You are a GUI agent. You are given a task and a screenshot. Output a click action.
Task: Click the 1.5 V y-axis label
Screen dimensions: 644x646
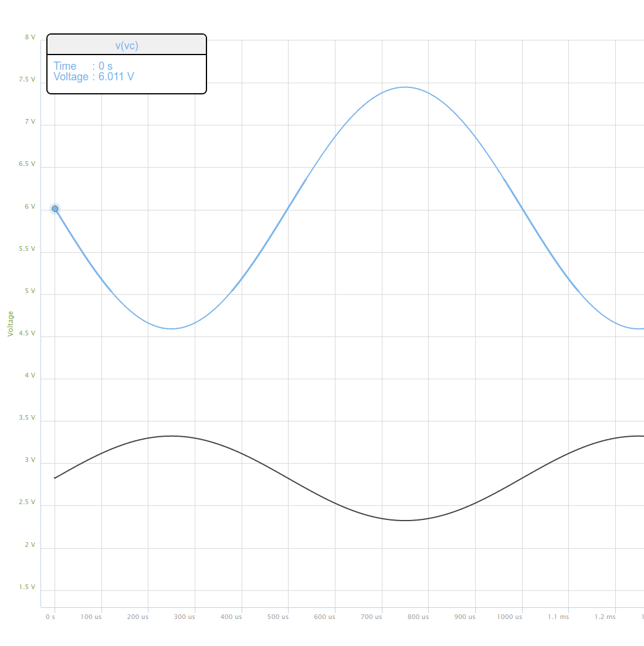[x=30, y=587]
